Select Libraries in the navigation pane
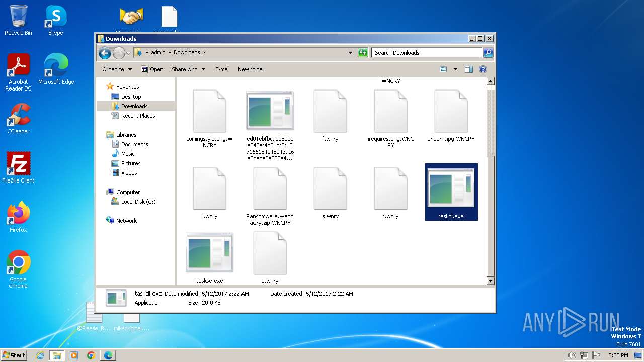The width and height of the screenshot is (644, 362). [x=126, y=135]
